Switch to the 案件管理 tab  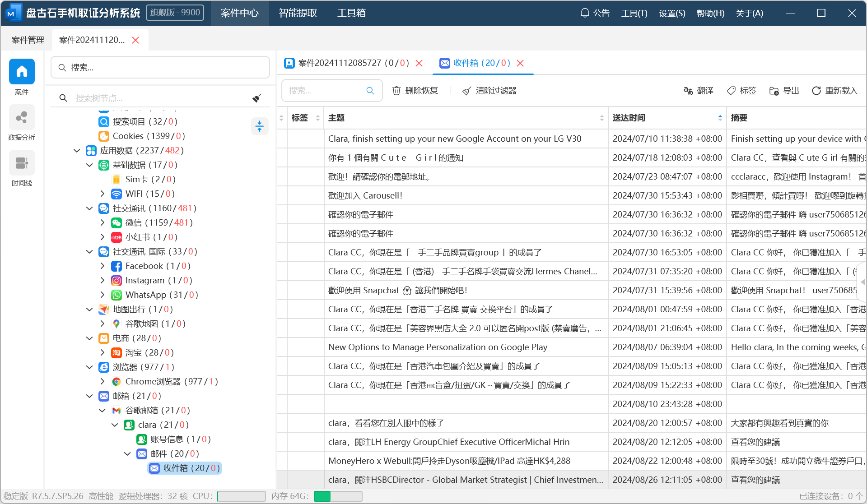28,40
